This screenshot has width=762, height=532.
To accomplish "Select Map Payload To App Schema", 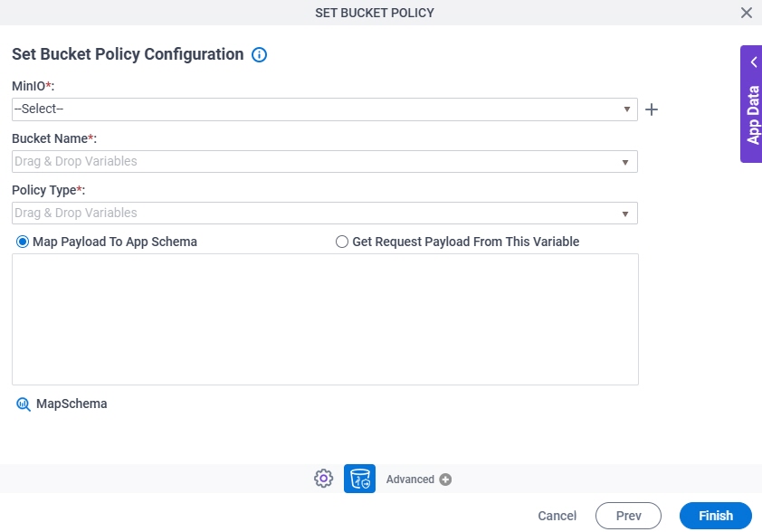I will pos(23,242).
